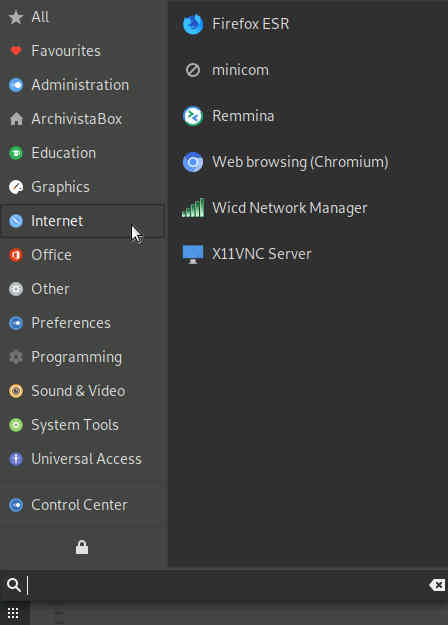This screenshot has height=625, width=448.
Task: Show All applications category
Action: point(40,17)
